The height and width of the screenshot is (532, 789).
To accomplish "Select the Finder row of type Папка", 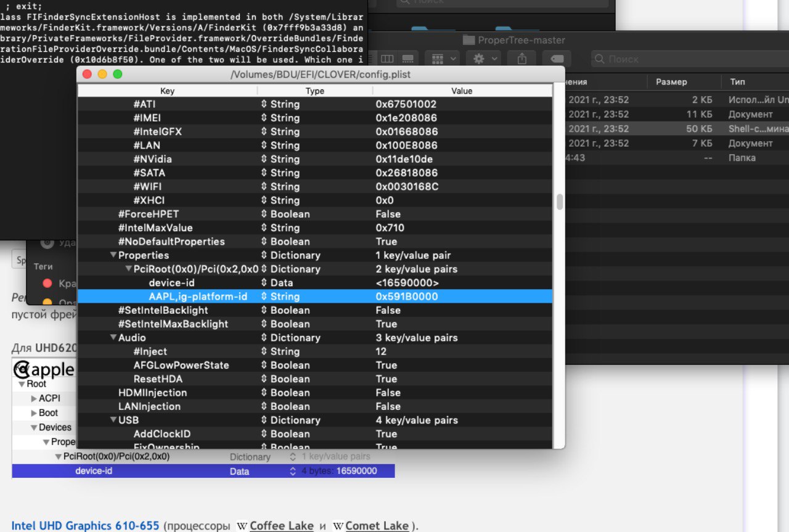I will point(677,158).
